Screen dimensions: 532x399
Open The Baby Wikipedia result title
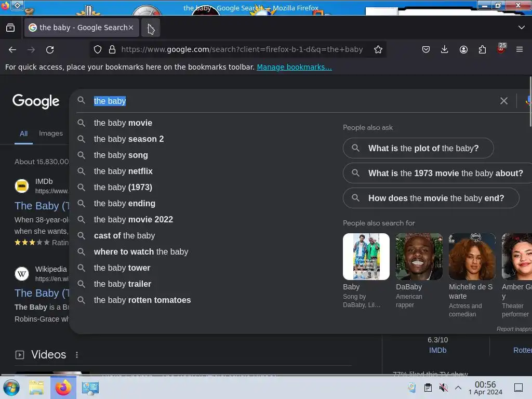(42, 293)
